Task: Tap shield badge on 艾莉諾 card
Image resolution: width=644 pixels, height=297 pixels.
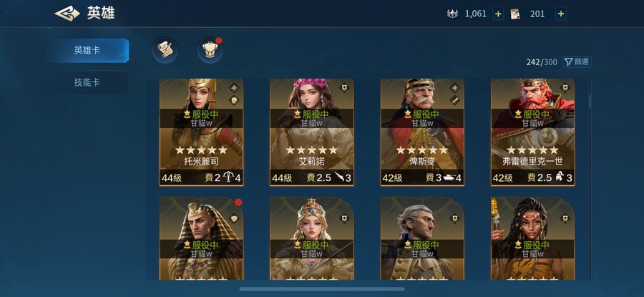Action: click(x=344, y=88)
